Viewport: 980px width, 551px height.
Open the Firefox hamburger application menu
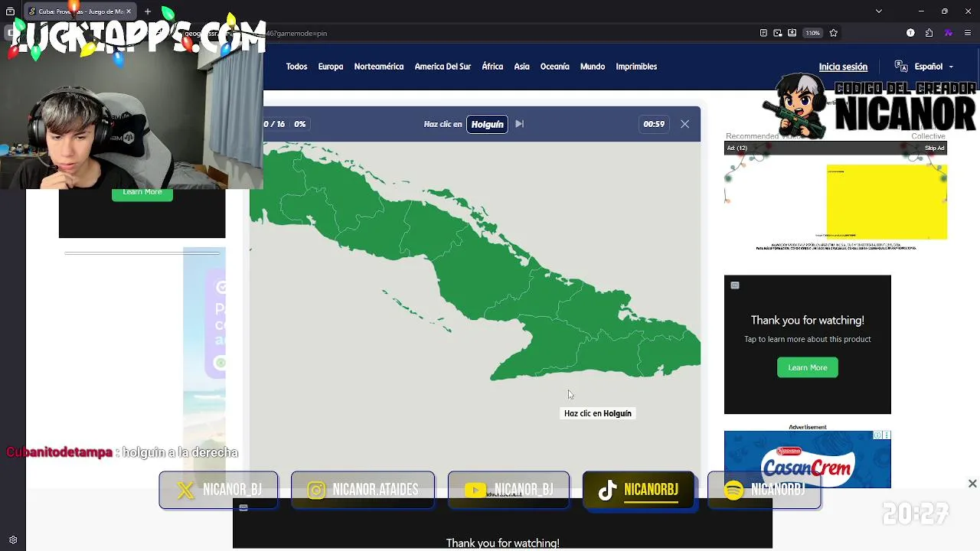click(x=968, y=33)
